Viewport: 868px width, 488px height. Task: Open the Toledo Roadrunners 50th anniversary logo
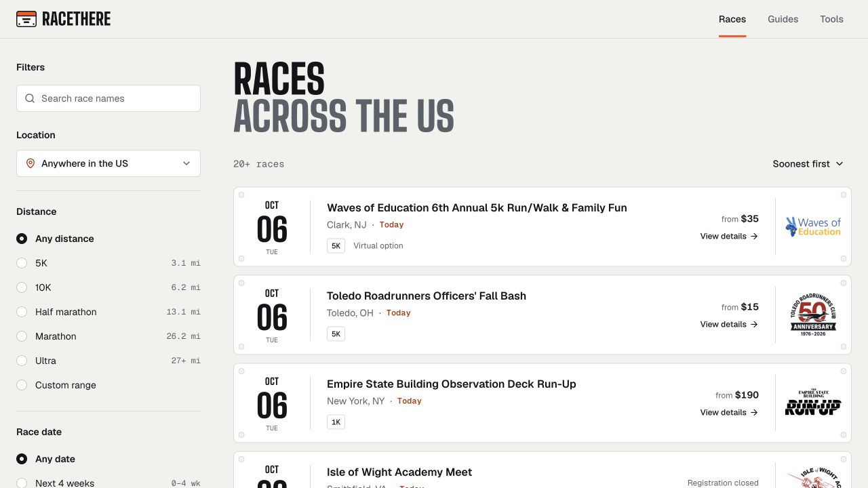813,315
